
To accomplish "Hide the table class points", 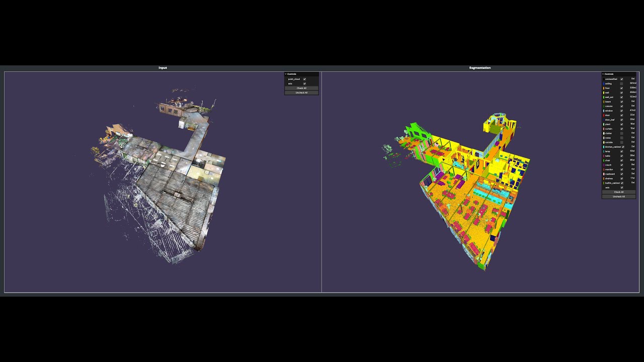I will 621,156.
